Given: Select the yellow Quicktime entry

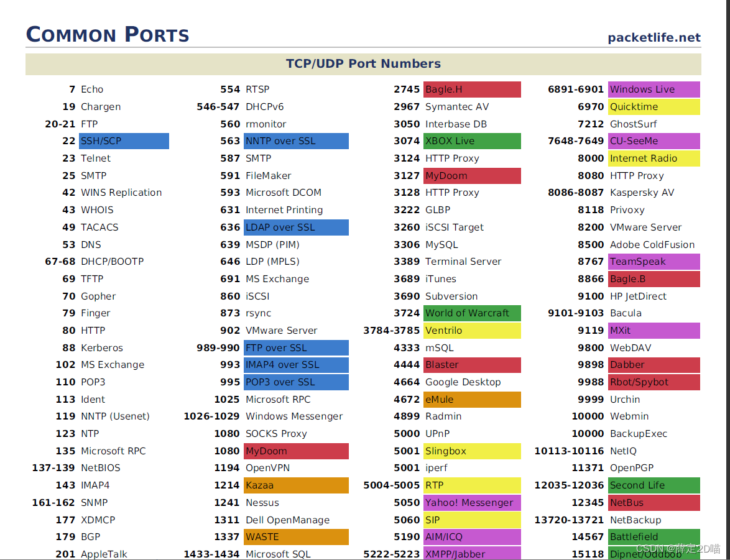Looking at the screenshot, I should (654, 107).
